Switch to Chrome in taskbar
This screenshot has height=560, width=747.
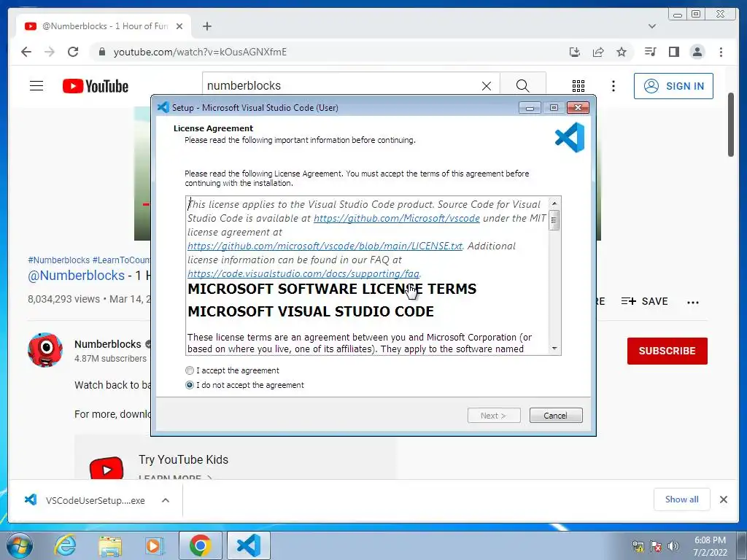tap(200, 545)
